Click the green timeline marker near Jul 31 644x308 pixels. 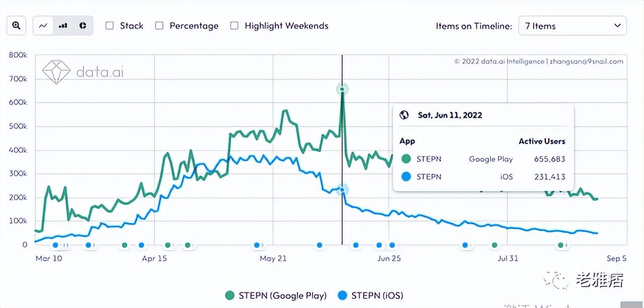(x=495, y=245)
